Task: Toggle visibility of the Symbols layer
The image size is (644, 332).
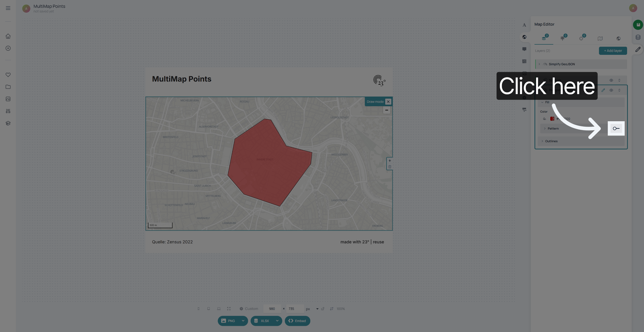Action: (x=611, y=80)
